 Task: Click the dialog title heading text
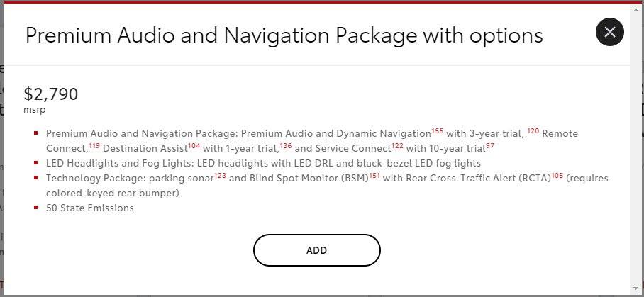click(x=284, y=35)
